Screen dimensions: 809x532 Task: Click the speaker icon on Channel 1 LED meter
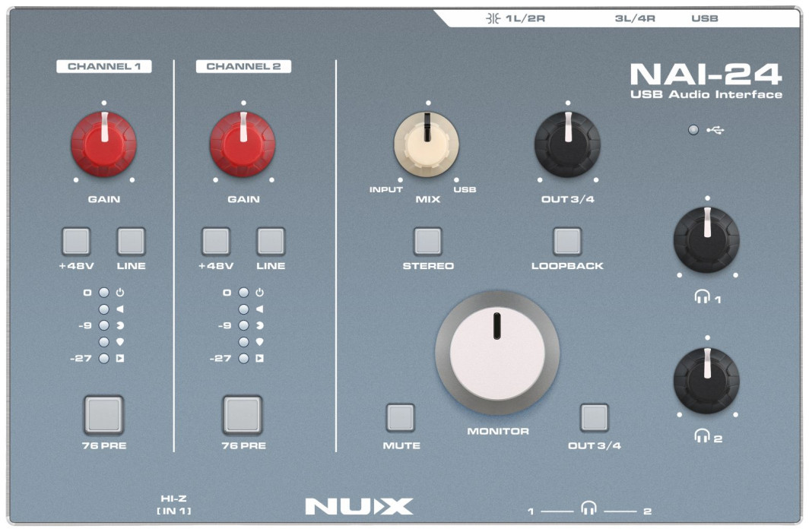(119, 307)
